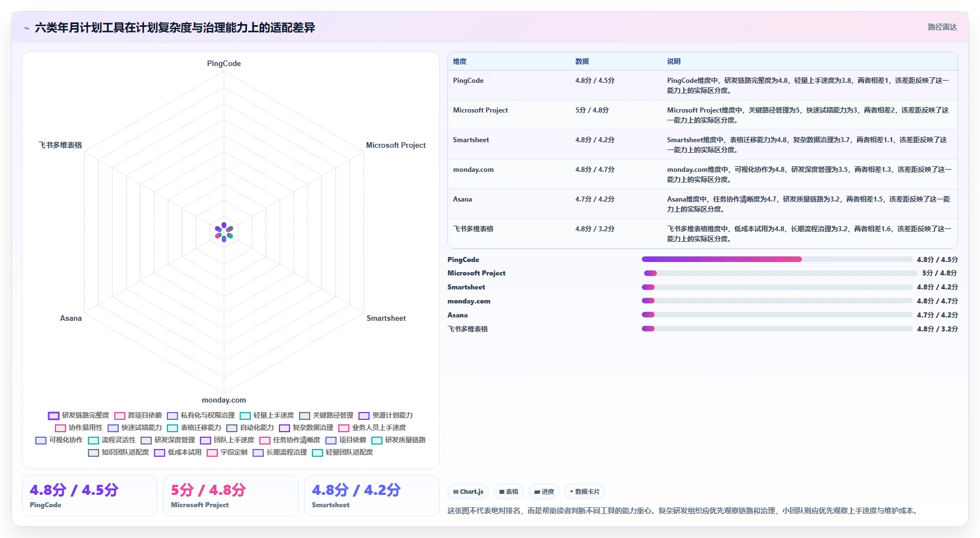This screenshot has height=538, width=980.
Task: Click the icon left of the dashboard title
Action: click(x=27, y=28)
